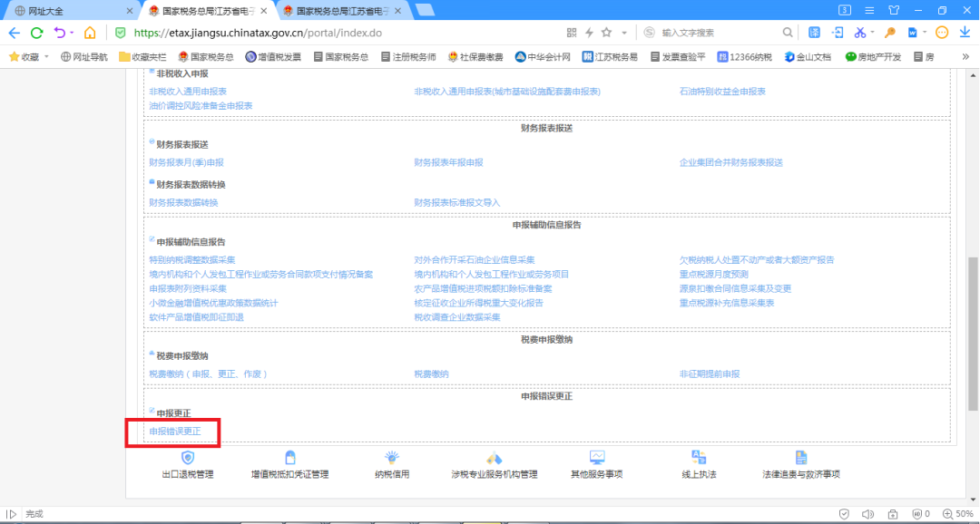980x524 pixels.
Task: Open the 石油特别收益金申报表 link
Action: [x=722, y=92]
